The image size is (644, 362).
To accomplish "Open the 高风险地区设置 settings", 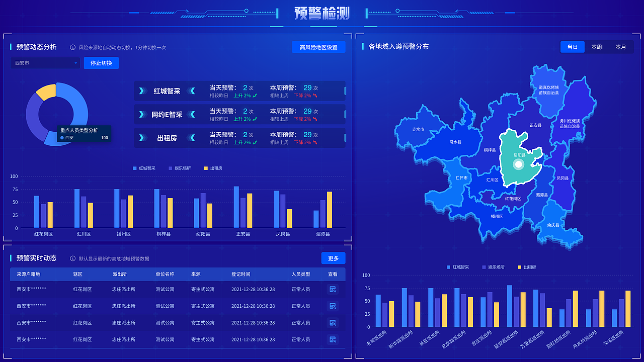I will coord(318,47).
